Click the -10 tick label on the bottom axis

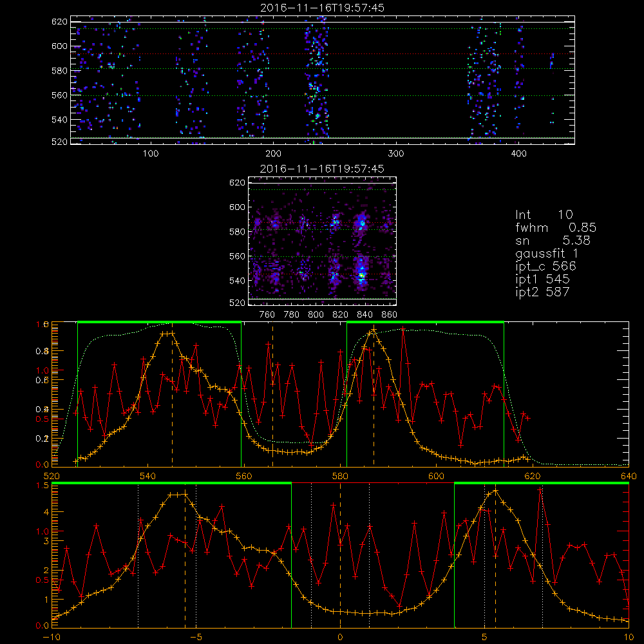pos(52,638)
